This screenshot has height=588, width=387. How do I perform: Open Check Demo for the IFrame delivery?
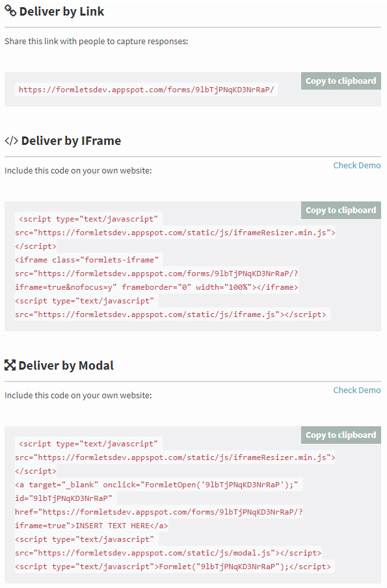[357, 166]
